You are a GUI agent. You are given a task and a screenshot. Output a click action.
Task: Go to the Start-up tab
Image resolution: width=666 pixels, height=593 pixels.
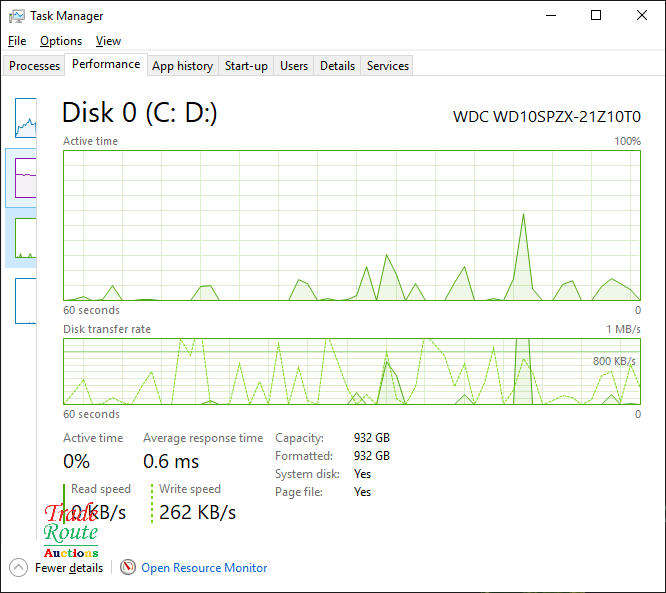click(246, 66)
